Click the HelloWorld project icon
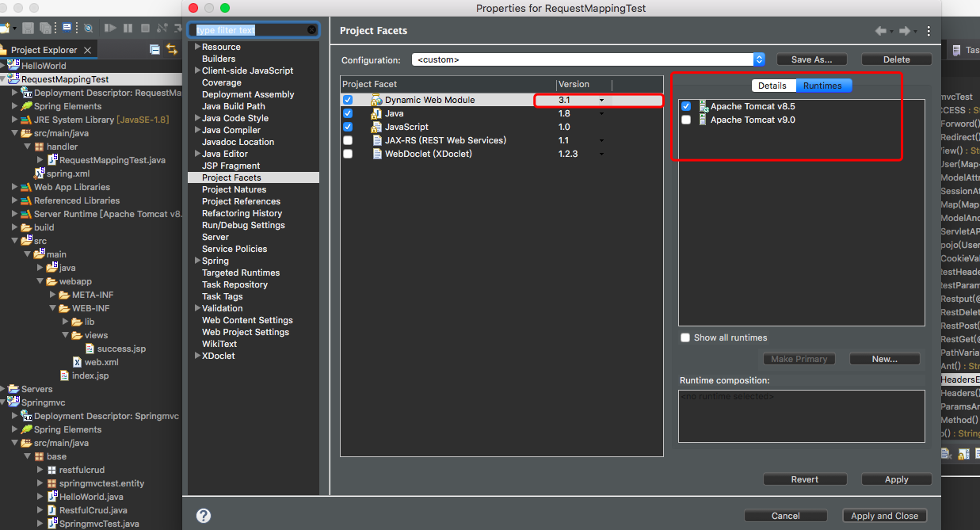Screen dimensions: 980x530 (14, 65)
